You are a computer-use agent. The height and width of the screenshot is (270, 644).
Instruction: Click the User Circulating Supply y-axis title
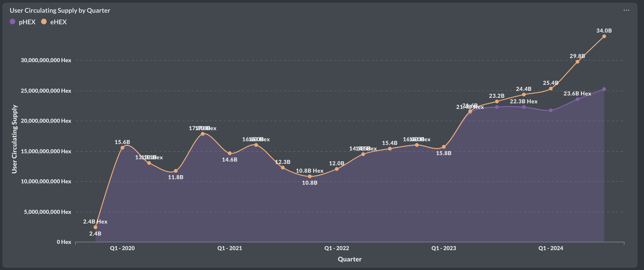tap(15, 139)
